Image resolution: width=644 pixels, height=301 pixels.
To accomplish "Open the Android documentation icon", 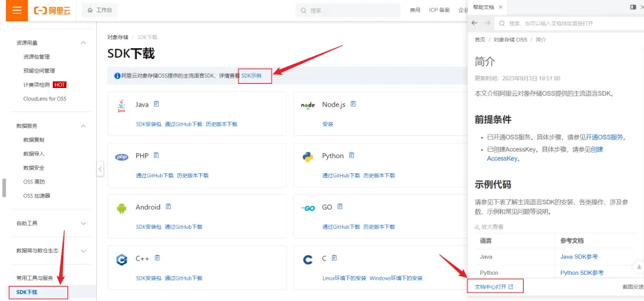I will pyautogui.click(x=168, y=207).
